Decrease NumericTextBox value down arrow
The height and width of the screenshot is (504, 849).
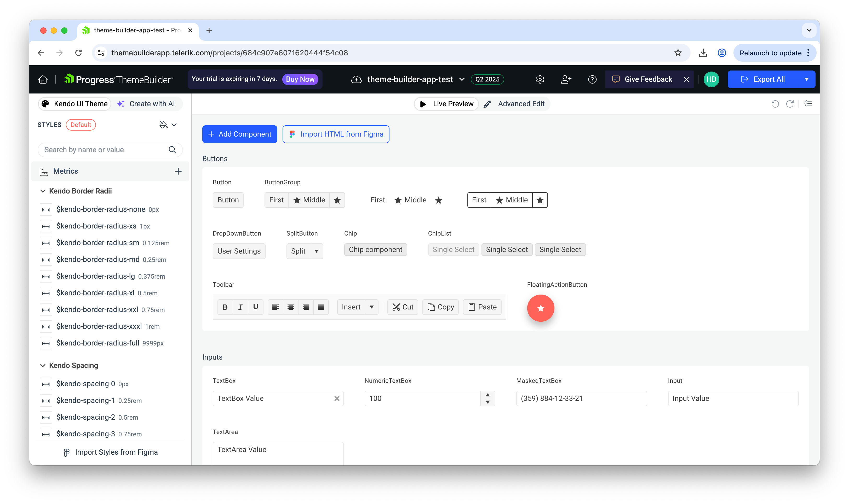click(488, 402)
